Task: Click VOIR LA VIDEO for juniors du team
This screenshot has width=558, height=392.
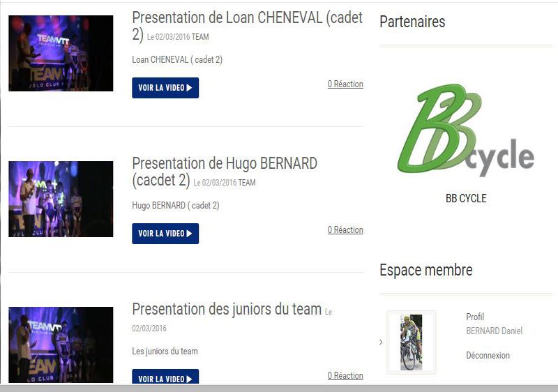Action: tap(165, 377)
